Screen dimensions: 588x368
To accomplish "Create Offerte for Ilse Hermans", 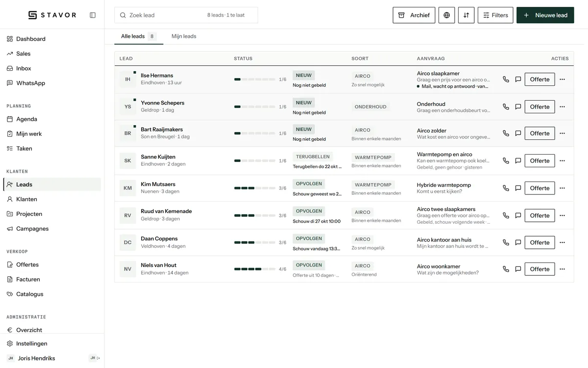I will coord(539,79).
